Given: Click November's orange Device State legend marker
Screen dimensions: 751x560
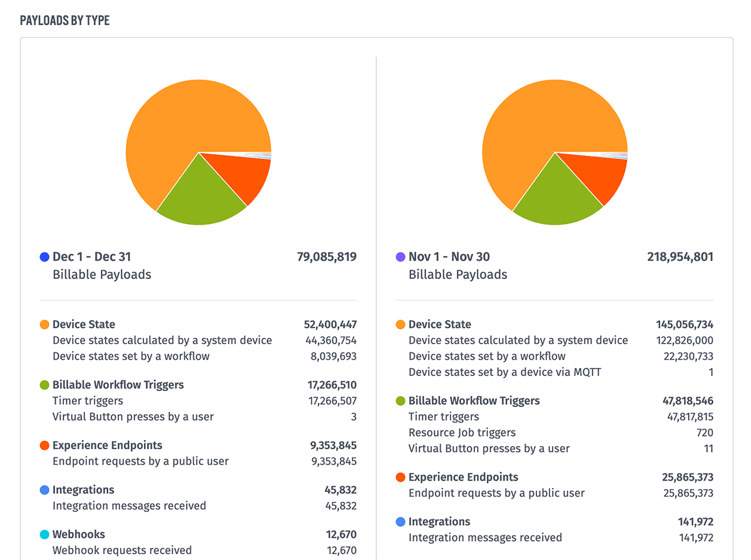Looking at the screenshot, I should (401, 324).
